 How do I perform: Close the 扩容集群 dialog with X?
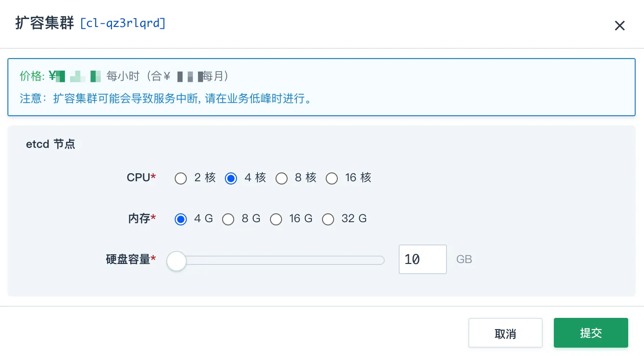point(619,26)
